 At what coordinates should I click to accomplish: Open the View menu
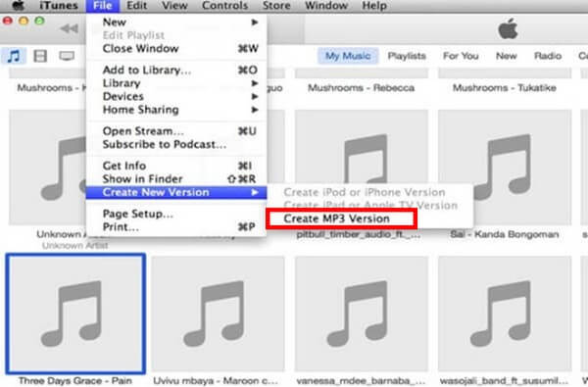[174, 6]
